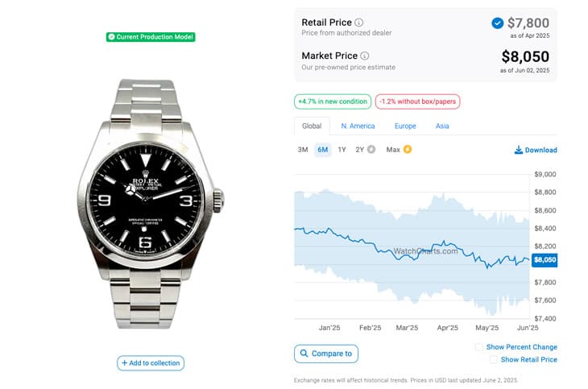Switch to the N. America tab
This screenshot has width=588, height=389.
click(x=358, y=126)
